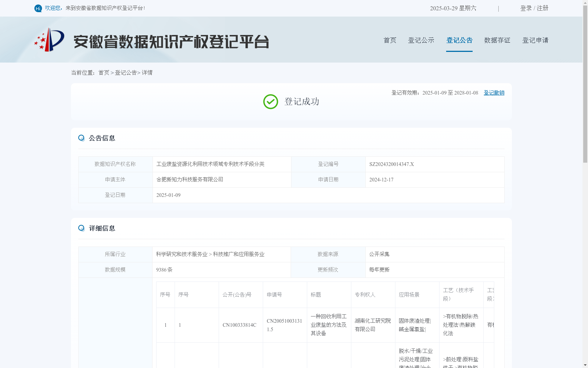Select the 登记公告 navigation tab
The height and width of the screenshot is (368, 588).
tap(459, 40)
